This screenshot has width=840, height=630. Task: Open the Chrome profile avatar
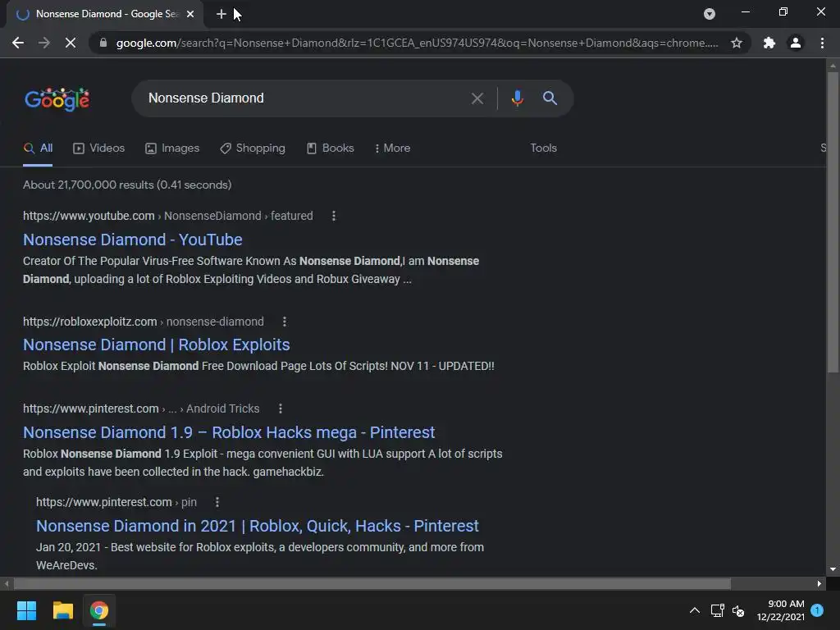[796, 43]
